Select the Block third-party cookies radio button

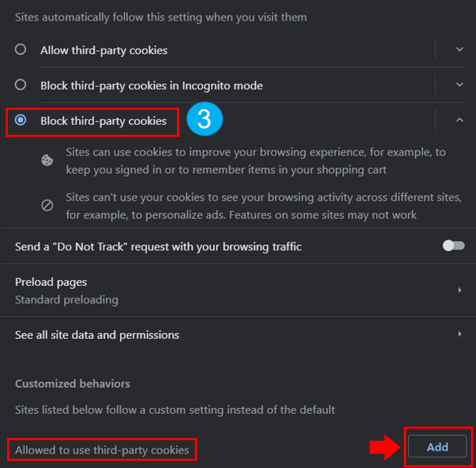(21, 120)
